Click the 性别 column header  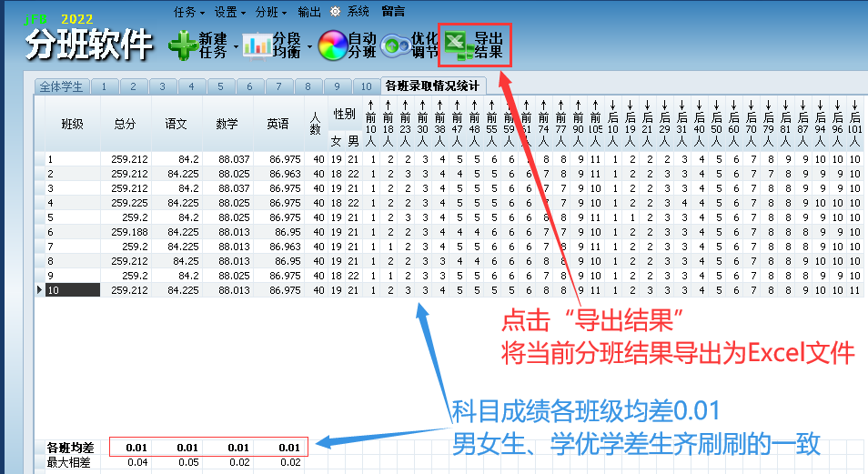pos(344,114)
